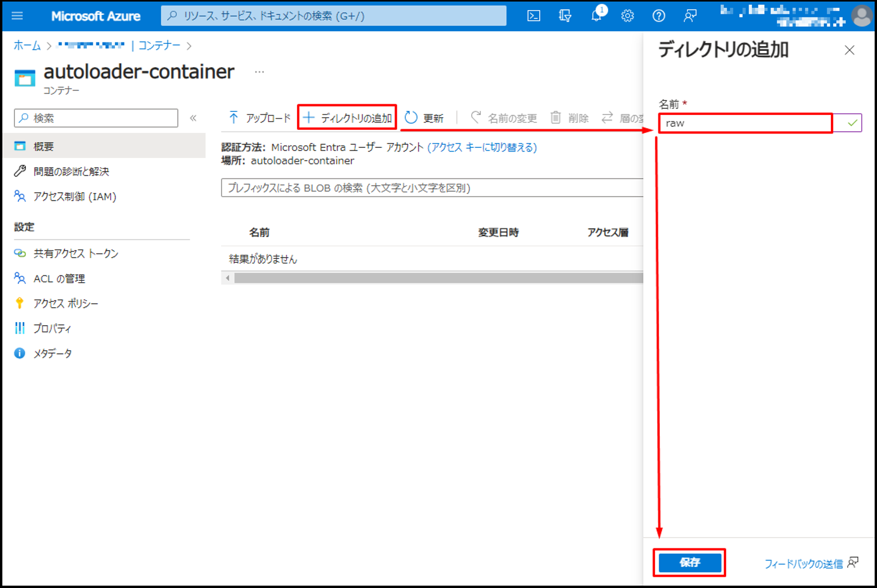Close the Add Directory panel
877x588 pixels.
tap(849, 50)
